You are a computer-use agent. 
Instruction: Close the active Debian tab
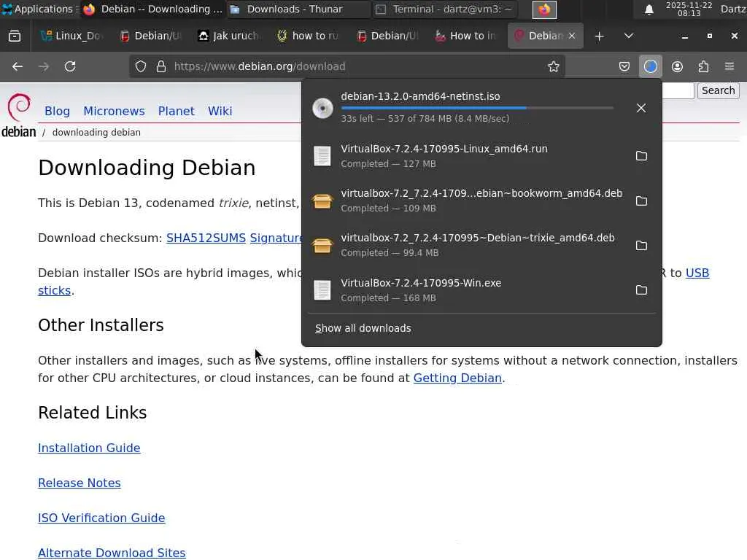click(572, 36)
